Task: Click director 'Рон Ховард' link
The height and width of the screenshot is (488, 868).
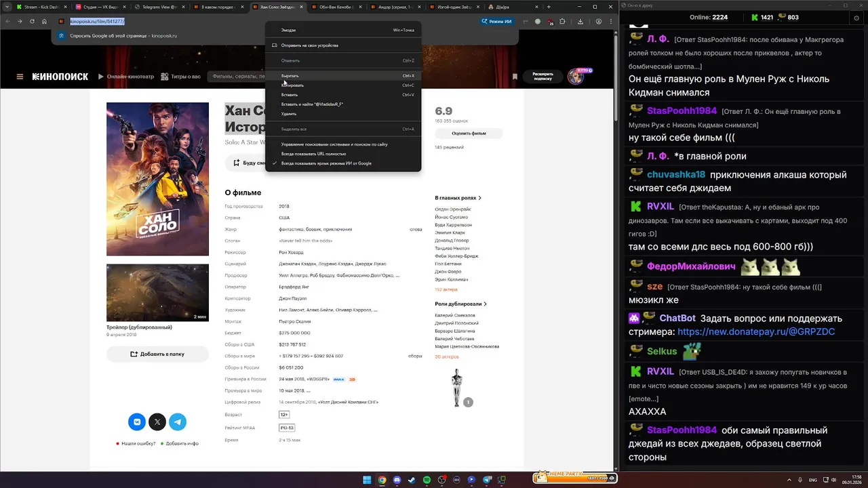Action: point(292,252)
